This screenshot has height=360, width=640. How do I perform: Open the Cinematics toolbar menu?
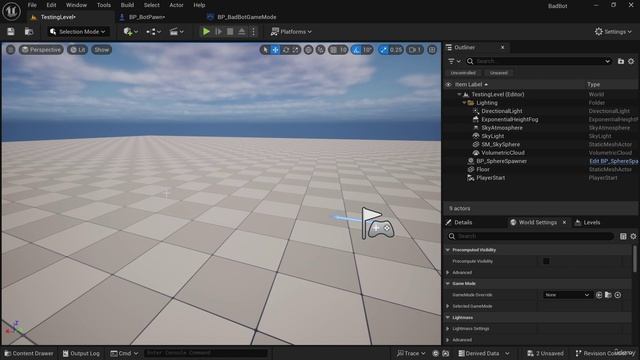point(177,31)
